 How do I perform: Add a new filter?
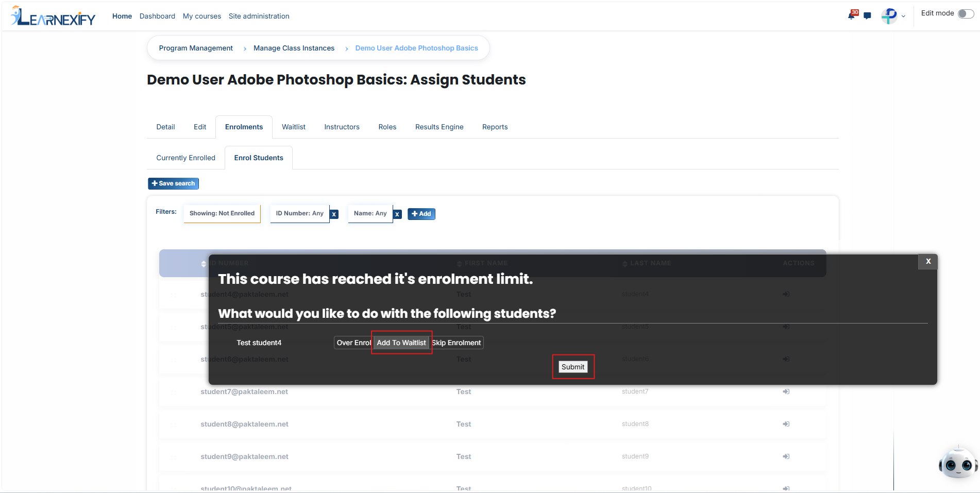pyautogui.click(x=421, y=214)
